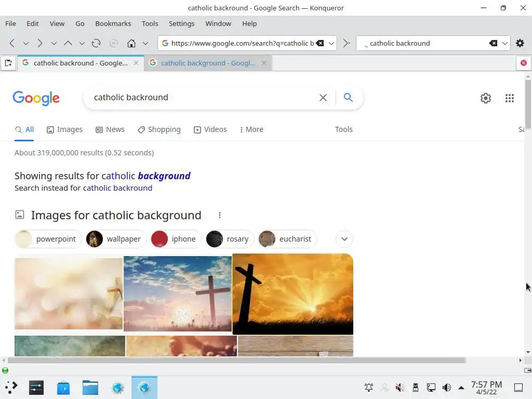Image resolution: width=532 pixels, height=399 pixels.
Task: Select the wallpaper filter chip
Action: tap(116, 239)
